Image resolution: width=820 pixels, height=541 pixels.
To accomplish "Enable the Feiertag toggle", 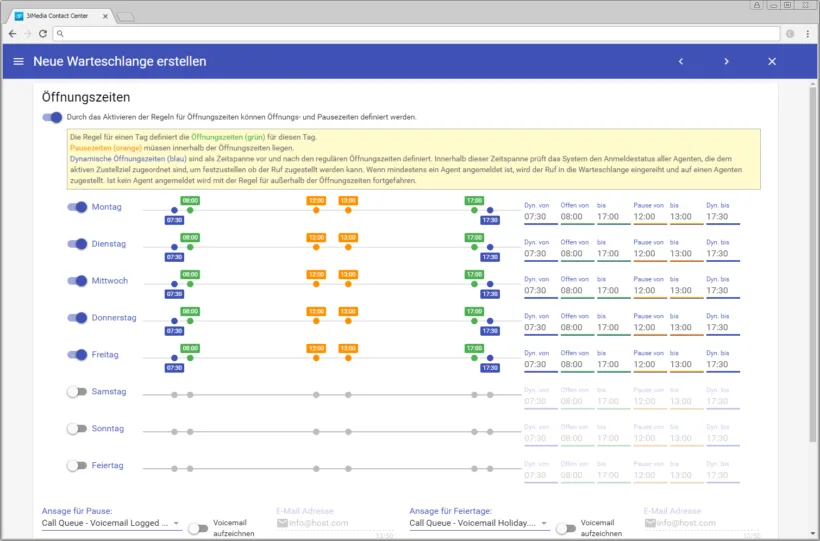I will pyautogui.click(x=77, y=466).
